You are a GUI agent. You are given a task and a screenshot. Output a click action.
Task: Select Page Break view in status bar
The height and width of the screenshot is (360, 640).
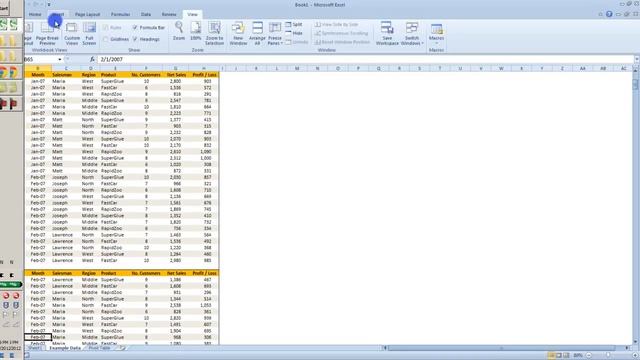(566, 356)
